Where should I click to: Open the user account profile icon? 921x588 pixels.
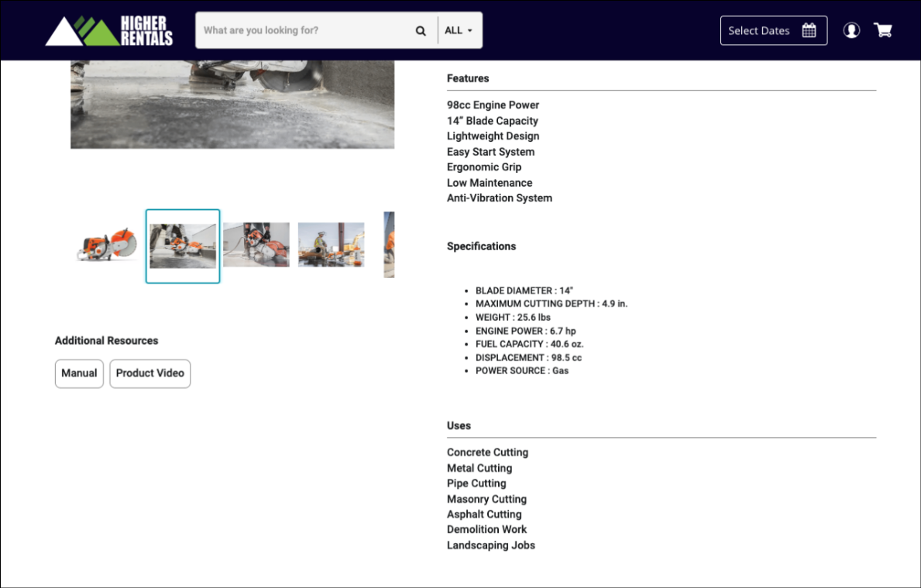(x=851, y=31)
